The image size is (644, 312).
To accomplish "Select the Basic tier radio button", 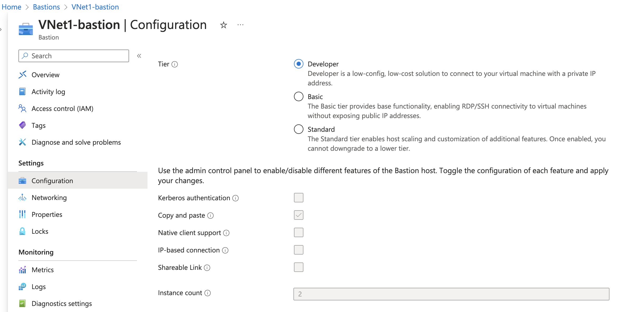I will [x=299, y=96].
